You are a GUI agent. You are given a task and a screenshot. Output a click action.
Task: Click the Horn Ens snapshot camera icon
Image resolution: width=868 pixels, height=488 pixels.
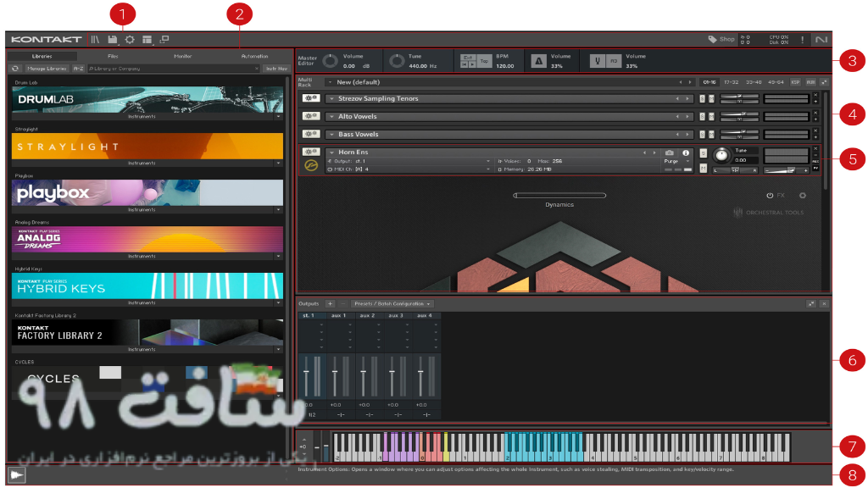click(x=670, y=152)
